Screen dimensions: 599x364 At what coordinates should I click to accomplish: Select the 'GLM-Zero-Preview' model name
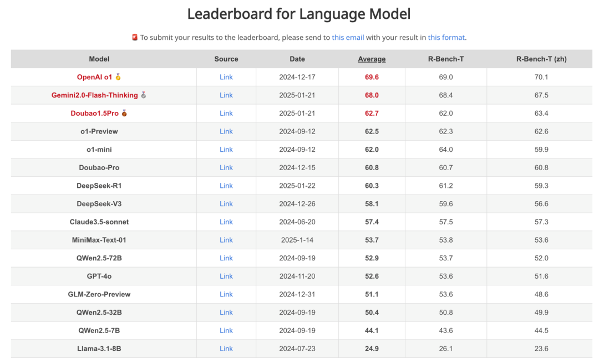pos(99,295)
